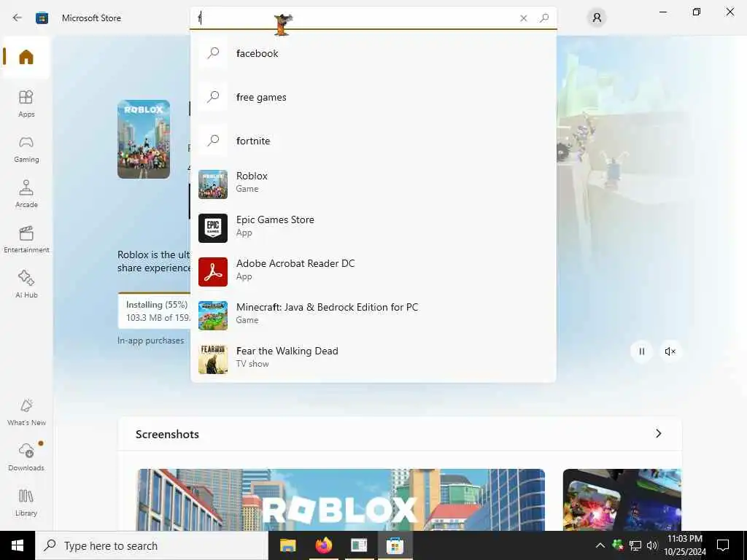
Task: Click the network icon in tray
Action: click(635, 545)
